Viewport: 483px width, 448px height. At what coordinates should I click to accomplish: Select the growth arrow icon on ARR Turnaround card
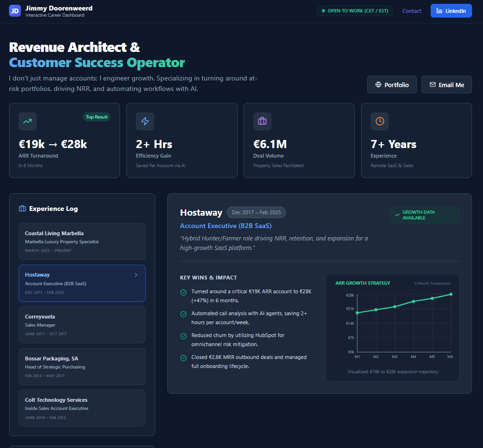[27, 121]
